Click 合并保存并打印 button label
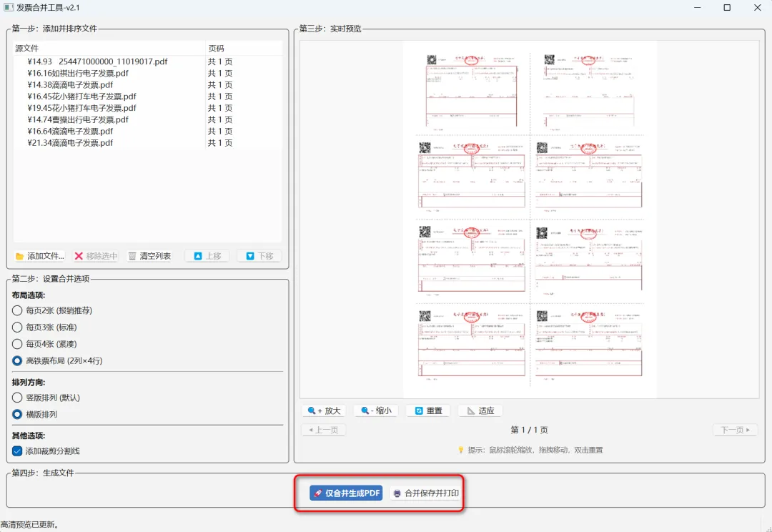Viewport: 772px width, 532px height. 432,493
